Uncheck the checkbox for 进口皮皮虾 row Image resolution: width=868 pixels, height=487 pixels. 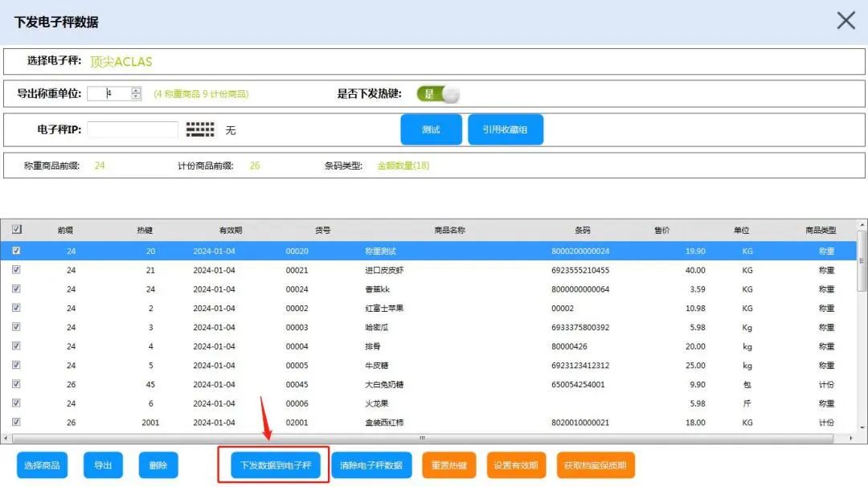17,270
